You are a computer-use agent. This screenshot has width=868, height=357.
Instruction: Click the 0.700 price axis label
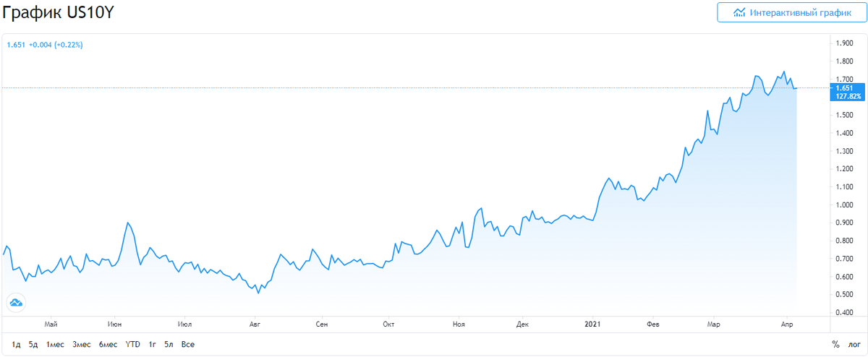pyautogui.click(x=843, y=259)
